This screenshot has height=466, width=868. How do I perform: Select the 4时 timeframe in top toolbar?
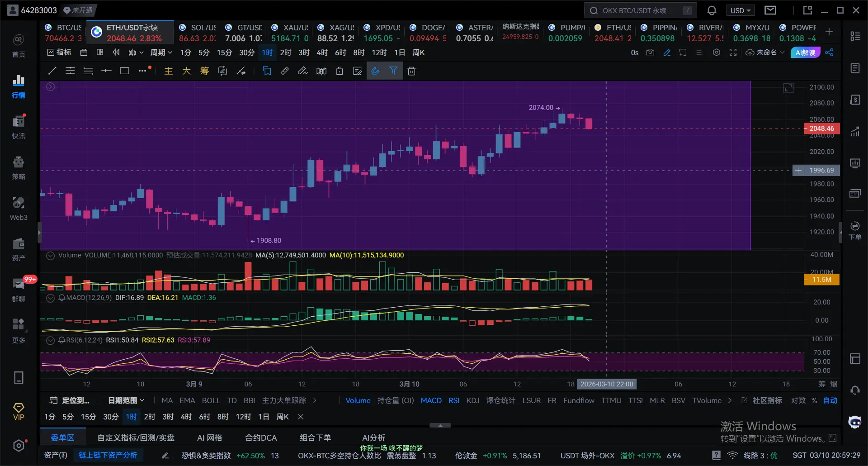pos(322,52)
